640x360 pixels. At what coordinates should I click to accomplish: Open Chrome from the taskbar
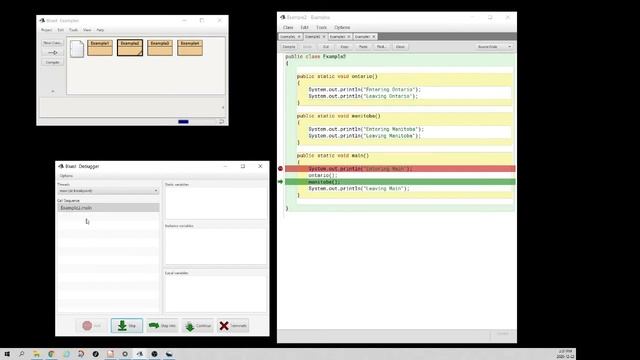(x=51, y=354)
